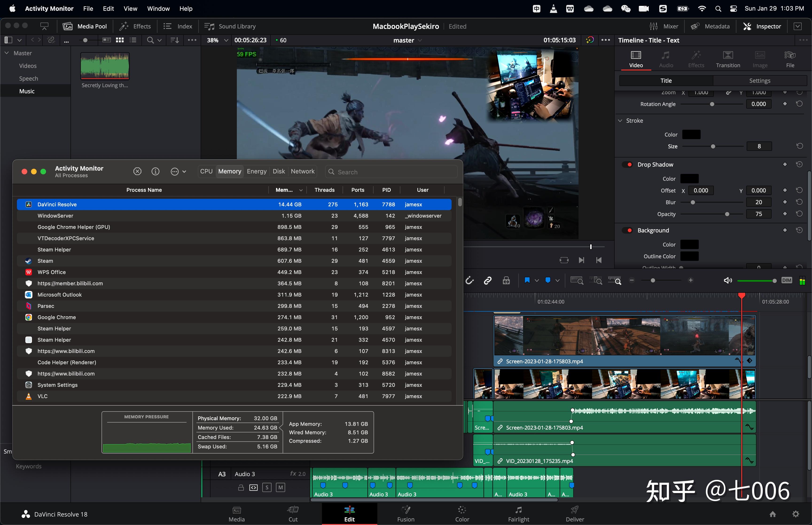The image size is (812, 525).
Task: Click the Stroke color swatch
Action: click(x=691, y=134)
